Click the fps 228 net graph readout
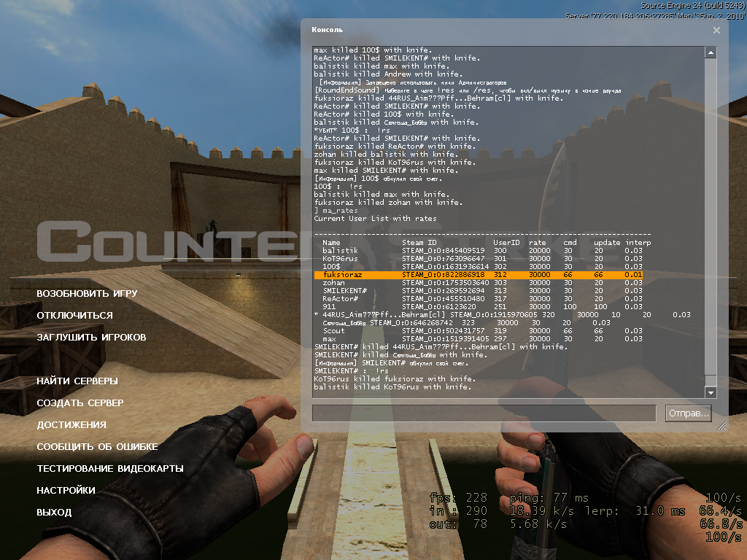This screenshot has height=560, width=747. (x=458, y=498)
